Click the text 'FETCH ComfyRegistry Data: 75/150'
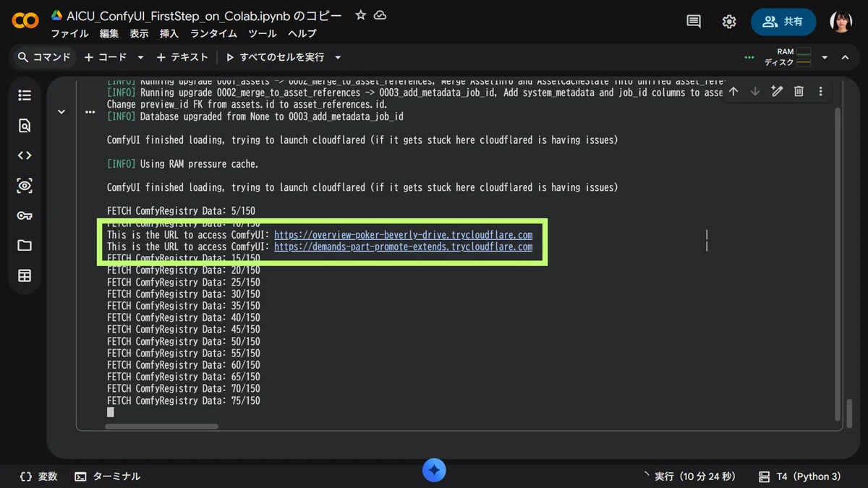 [184, 401]
